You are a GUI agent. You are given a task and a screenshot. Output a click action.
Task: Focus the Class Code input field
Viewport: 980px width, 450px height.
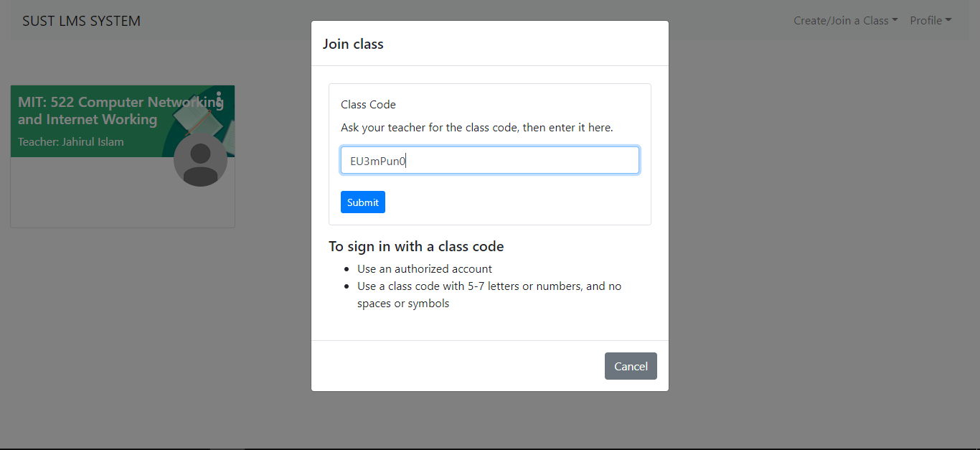490,161
